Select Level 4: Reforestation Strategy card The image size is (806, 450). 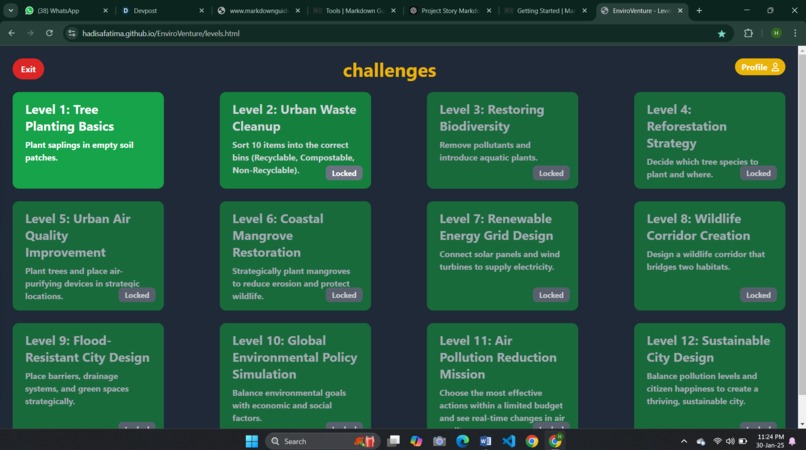(709, 140)
